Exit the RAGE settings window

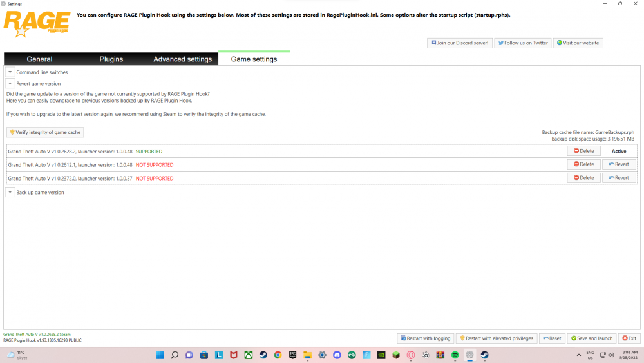point(629,338)
